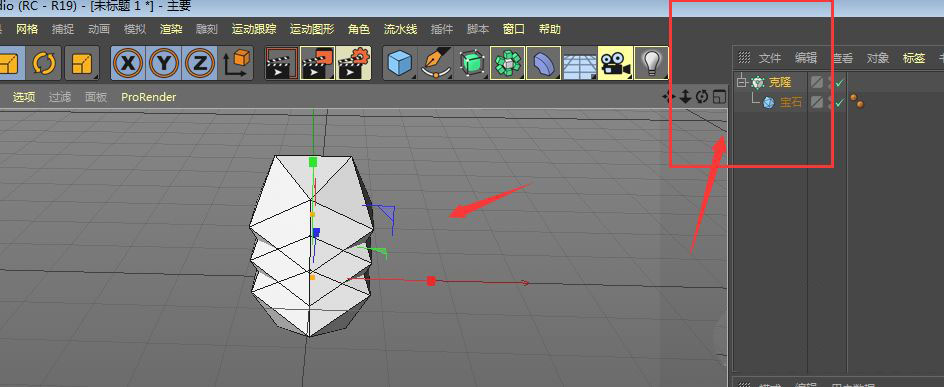Click the layer box for 克隆

[816, 82]
